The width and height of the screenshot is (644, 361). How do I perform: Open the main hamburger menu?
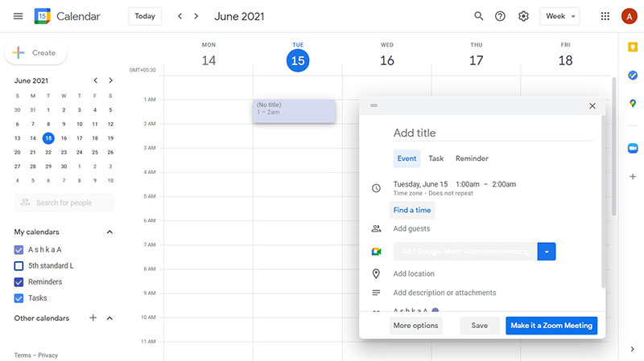pyautogui.click(x=18, y=16)
